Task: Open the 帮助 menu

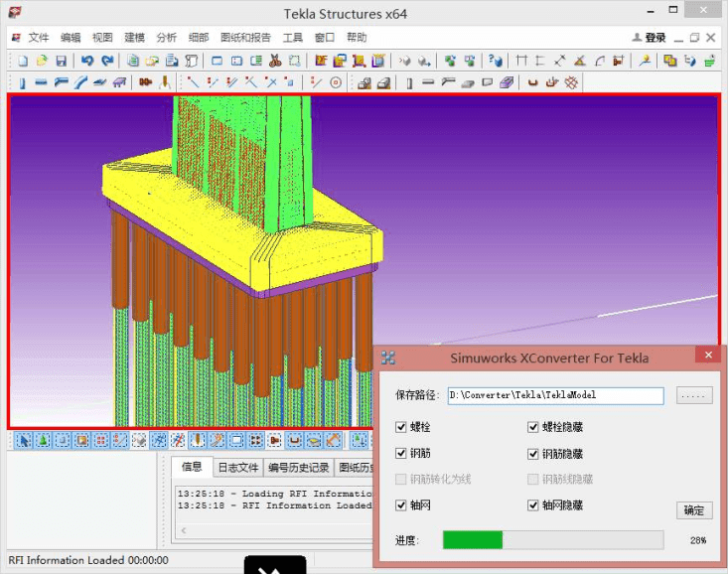Action: coord(357,38)
